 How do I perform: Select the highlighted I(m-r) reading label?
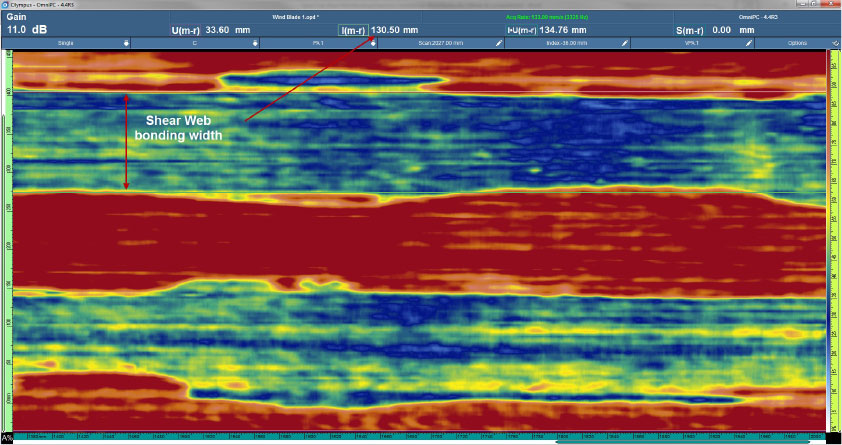click(x=353, y=30)
